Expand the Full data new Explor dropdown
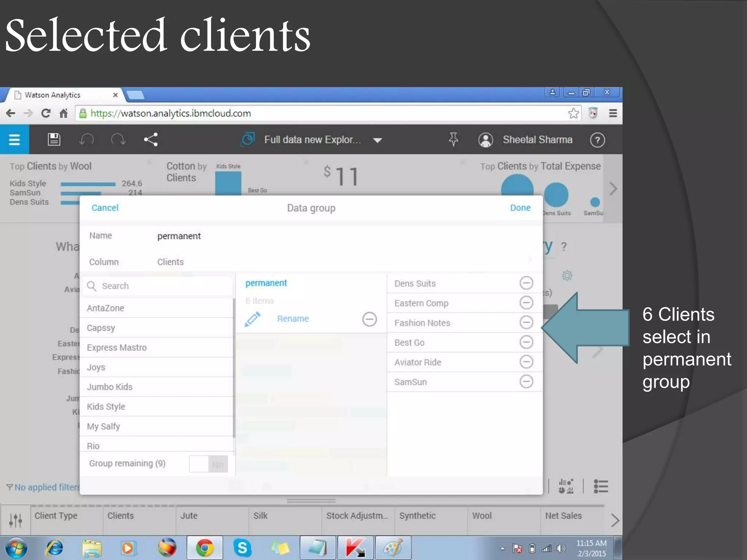This screenshot has height=560, width=747. click(x=378, y=140)
